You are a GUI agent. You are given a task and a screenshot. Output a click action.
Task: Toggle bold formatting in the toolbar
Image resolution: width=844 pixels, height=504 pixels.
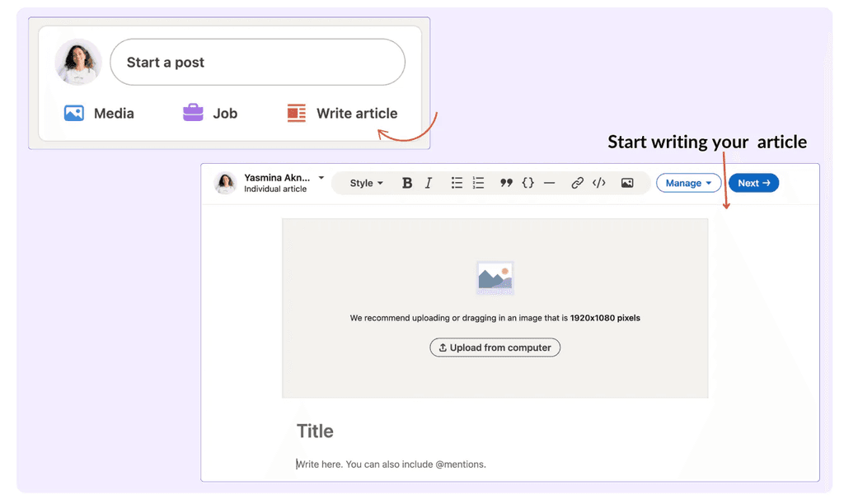[x=406, y=183]
